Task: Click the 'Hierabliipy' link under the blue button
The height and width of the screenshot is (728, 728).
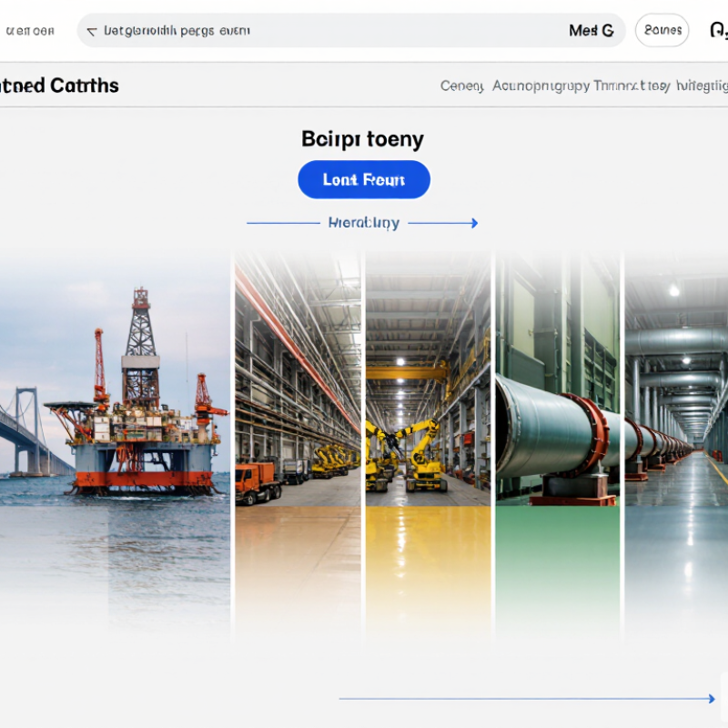Action: click(363, 223)
